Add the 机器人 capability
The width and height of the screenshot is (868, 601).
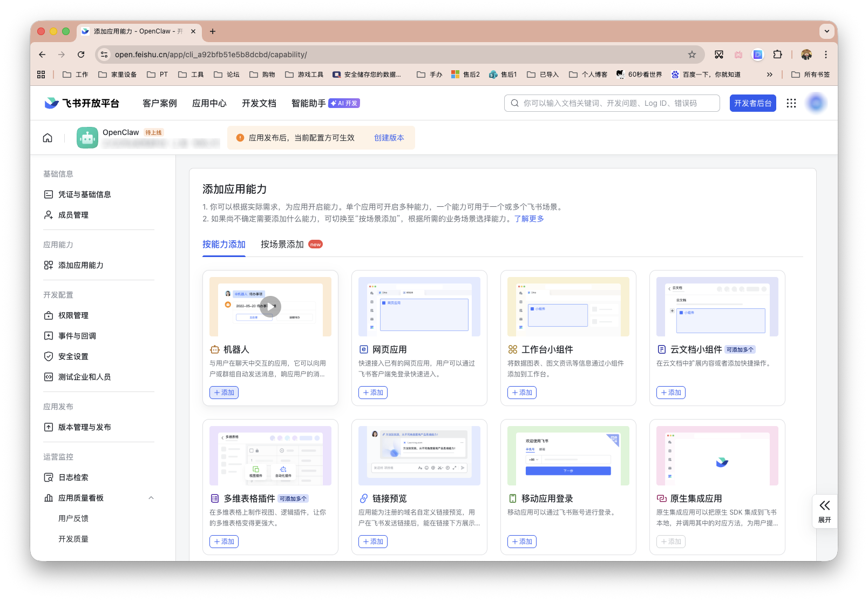pos(223,393)
